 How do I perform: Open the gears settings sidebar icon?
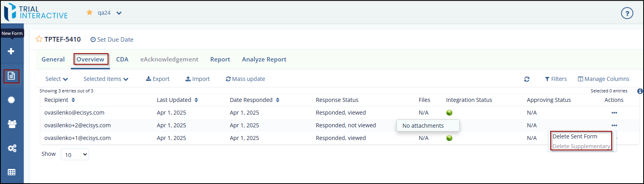point(12,148)
